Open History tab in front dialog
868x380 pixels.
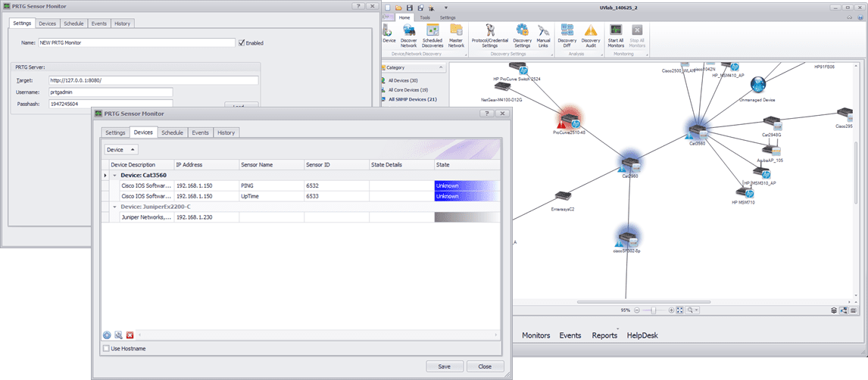(226, 132)
